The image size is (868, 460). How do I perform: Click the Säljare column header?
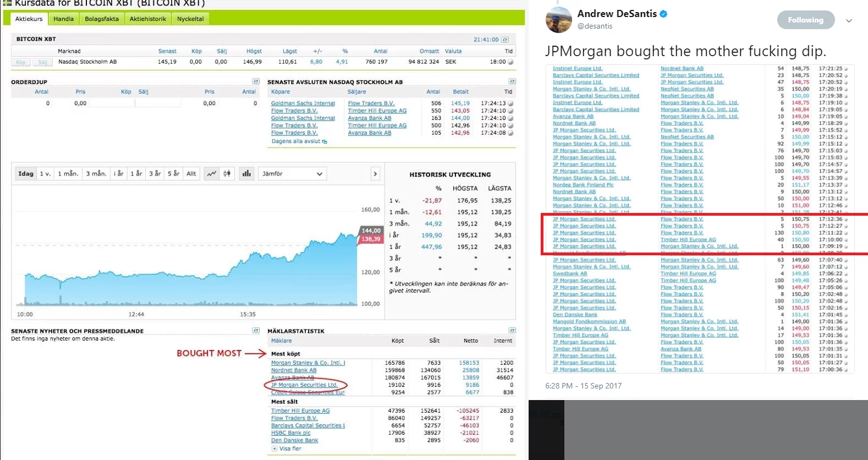click(x=357, y=92)
